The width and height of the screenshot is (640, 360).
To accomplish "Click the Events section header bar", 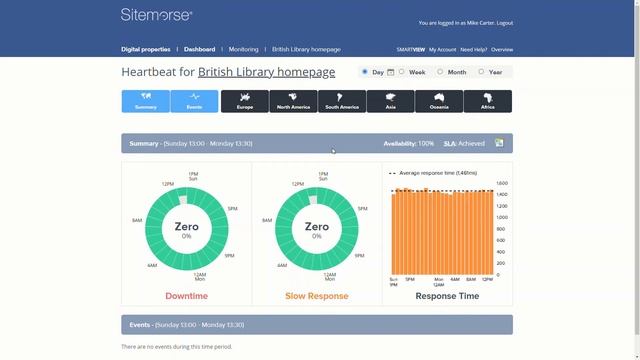I will click(317, 325).
